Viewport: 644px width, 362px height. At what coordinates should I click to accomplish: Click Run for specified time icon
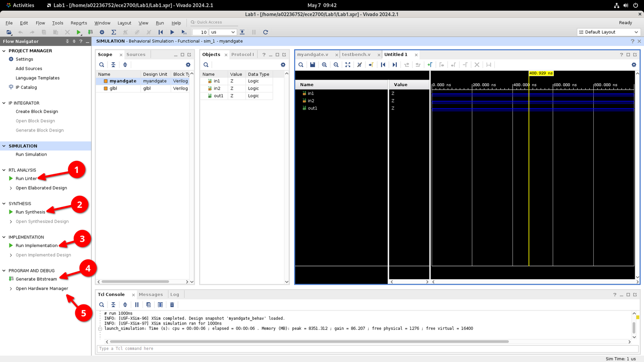[x=184, y=32]
